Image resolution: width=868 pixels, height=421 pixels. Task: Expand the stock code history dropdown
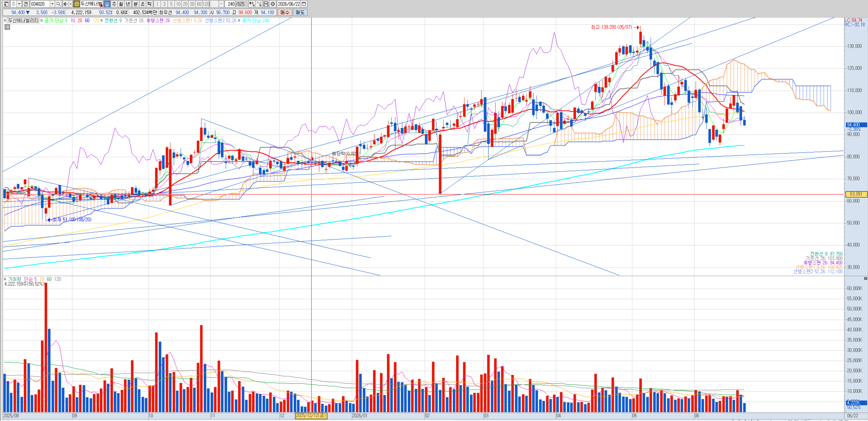coord(52,4)
